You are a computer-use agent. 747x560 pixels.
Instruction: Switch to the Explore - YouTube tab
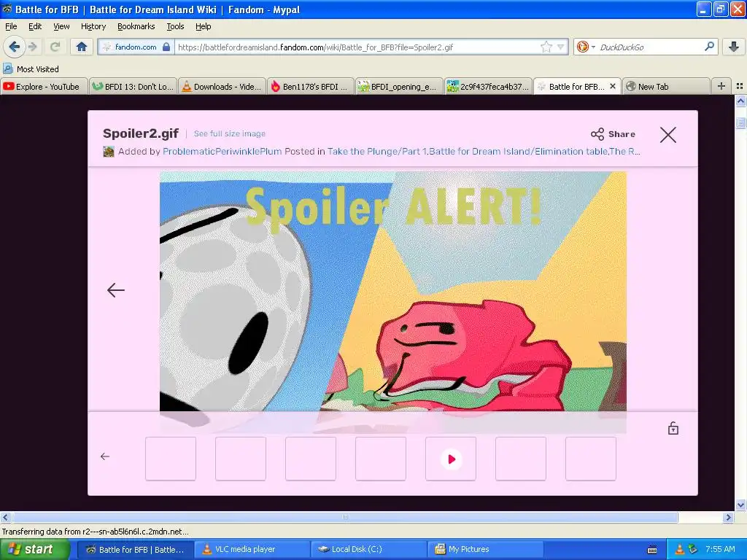44,87
